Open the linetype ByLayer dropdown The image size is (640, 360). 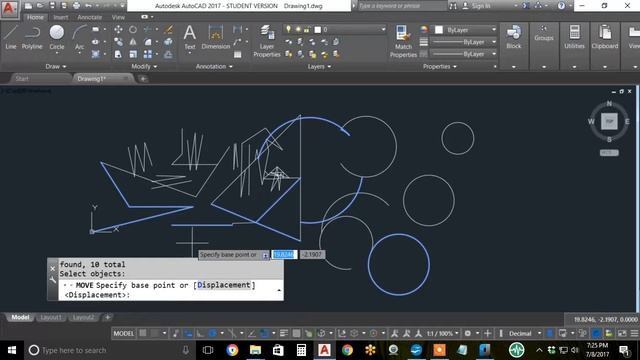[494, 54]
